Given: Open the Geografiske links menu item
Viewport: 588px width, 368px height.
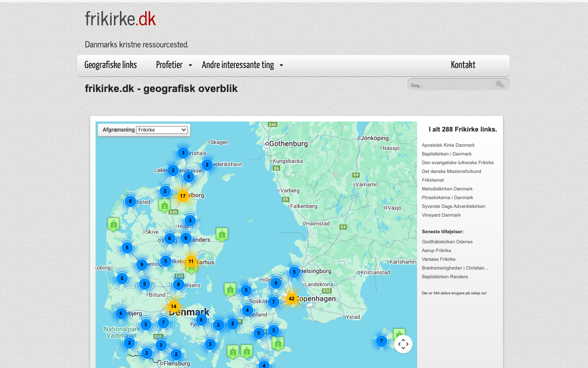Looking at the screenshot, I should pos(111,65).
